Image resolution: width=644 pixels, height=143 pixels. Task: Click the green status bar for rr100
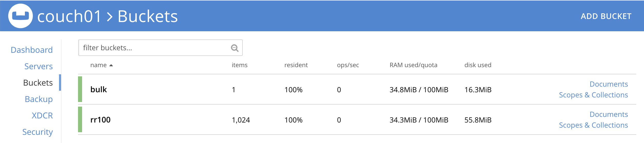80,119
